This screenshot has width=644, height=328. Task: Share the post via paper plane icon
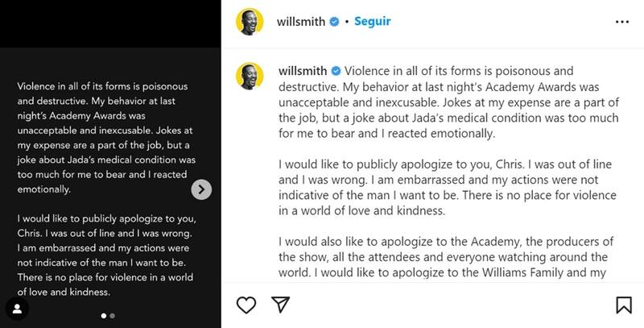point(280,305)
